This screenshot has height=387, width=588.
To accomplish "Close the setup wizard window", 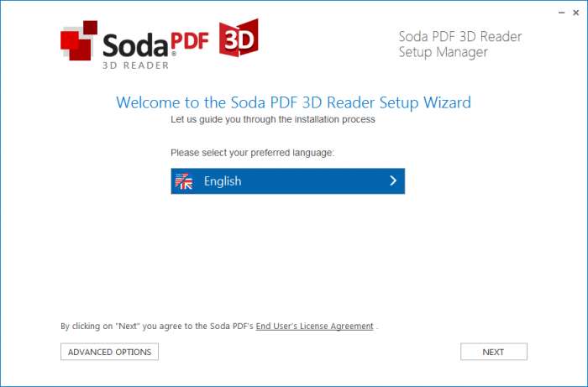I will click(576, 13).
